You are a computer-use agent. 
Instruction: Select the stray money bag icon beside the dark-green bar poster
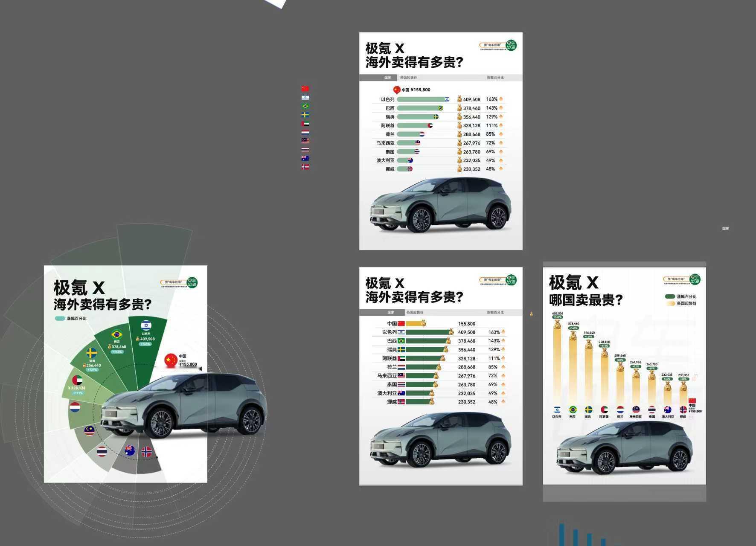(531, 314)
